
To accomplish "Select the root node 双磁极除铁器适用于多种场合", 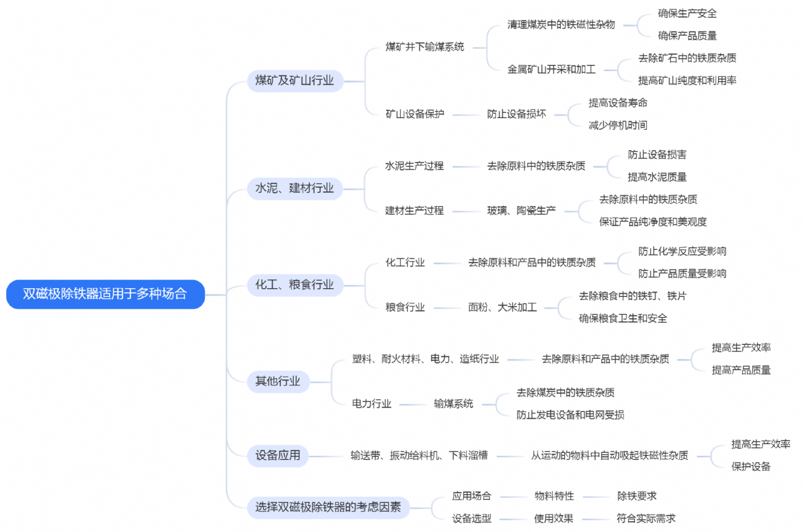I will [x=105, y=294].
